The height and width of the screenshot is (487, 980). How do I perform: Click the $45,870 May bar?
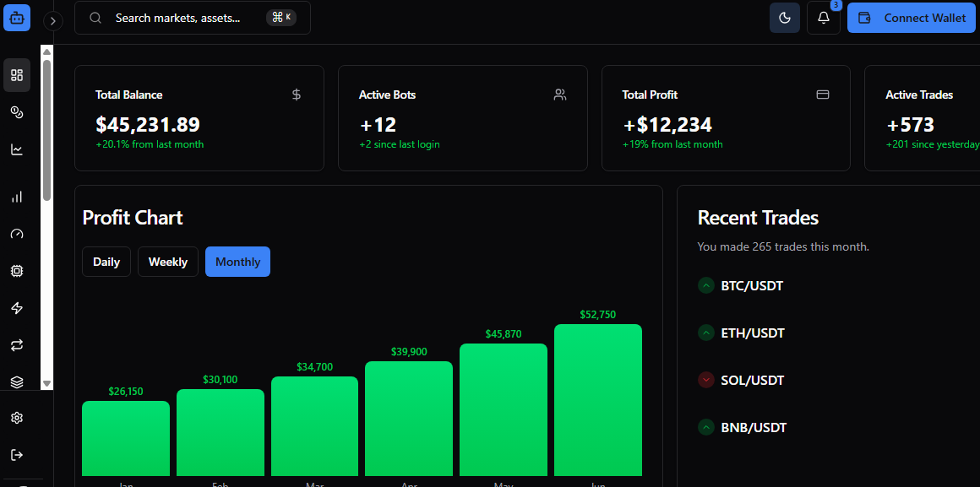(504, 409)
